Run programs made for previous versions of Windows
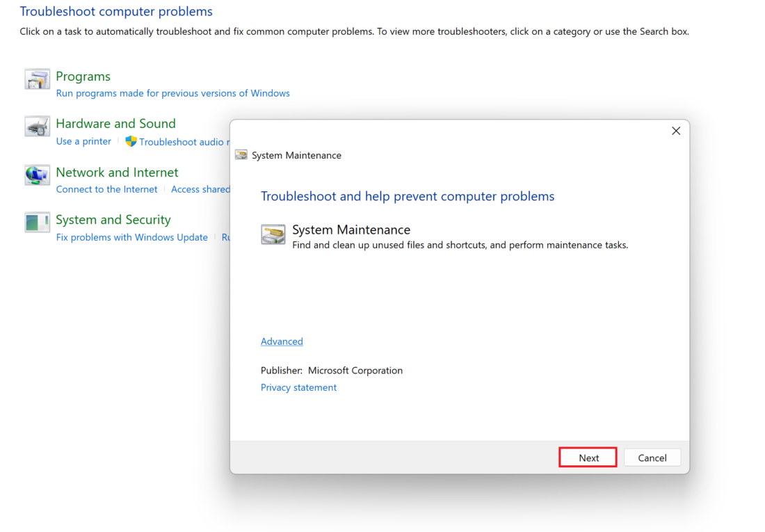 (x=172, y=92)
